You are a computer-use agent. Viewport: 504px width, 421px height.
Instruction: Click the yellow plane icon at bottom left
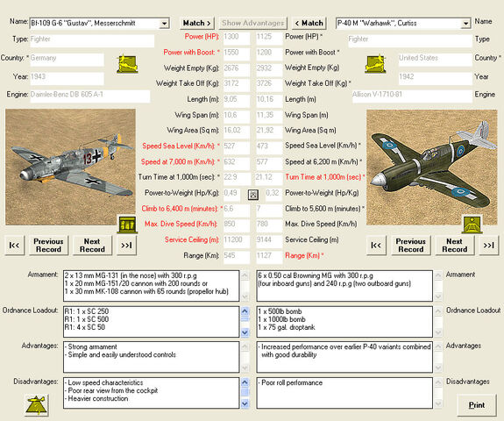click(x=36, y=405)
